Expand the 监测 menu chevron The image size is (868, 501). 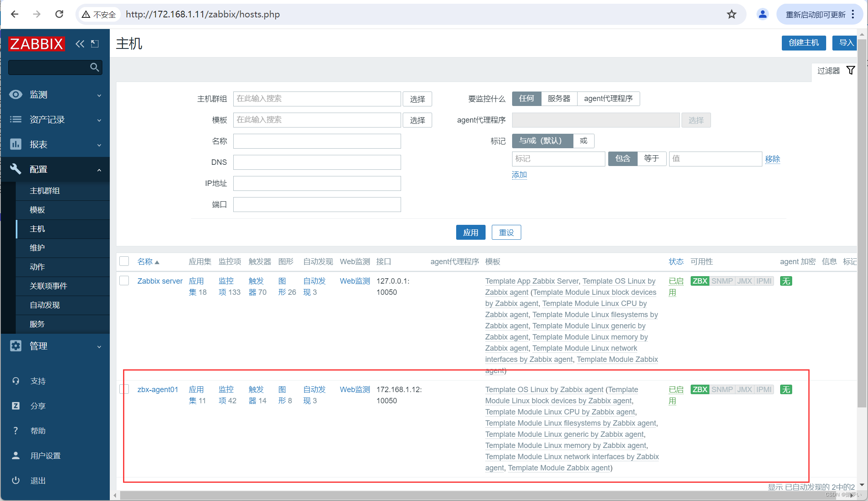pos(99,95)
